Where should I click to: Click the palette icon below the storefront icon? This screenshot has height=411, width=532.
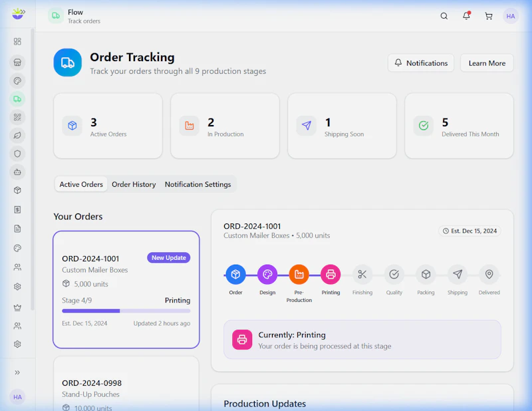point(17,80)
